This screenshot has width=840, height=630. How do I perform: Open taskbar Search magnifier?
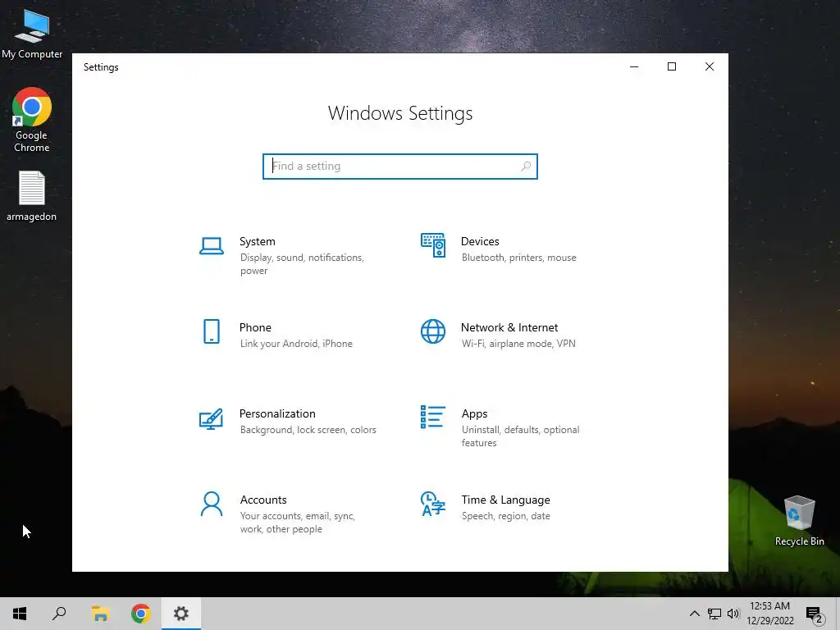(x=59, y=614)
